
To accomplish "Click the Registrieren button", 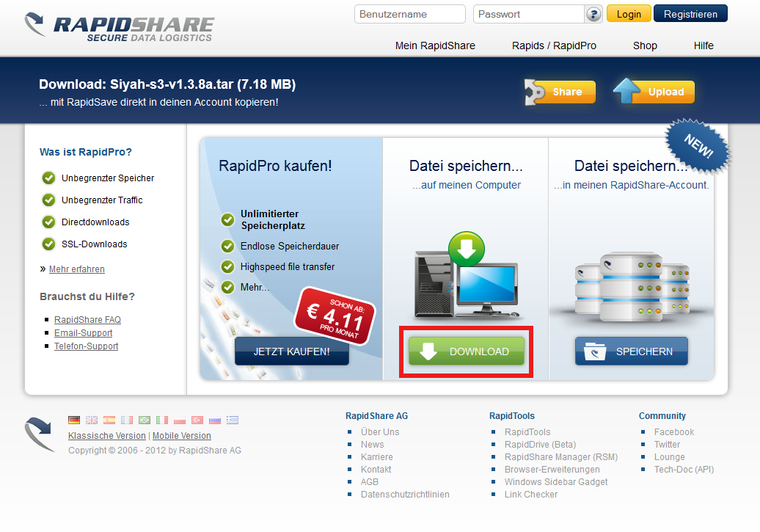I will [x=691, y=14].
